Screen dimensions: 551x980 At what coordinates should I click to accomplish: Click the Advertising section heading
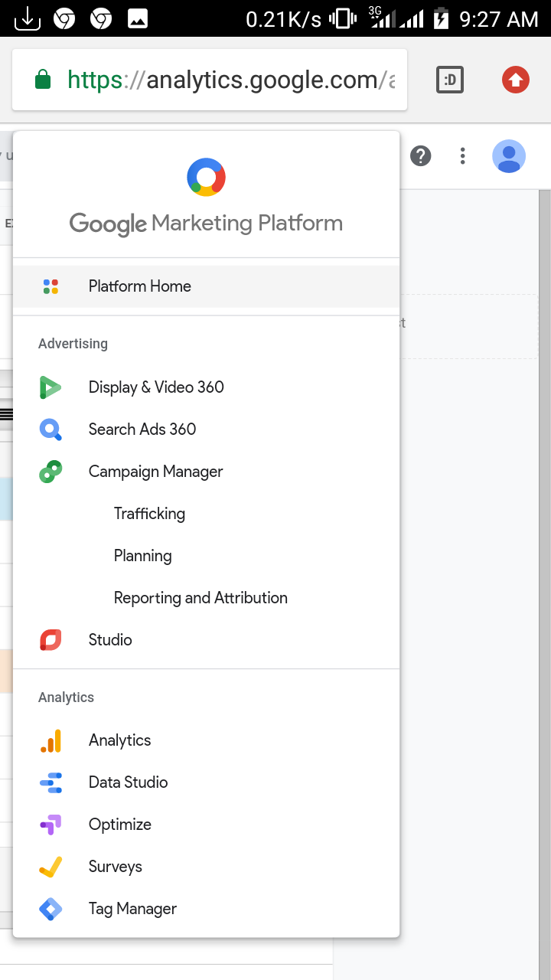click(73, 344)
